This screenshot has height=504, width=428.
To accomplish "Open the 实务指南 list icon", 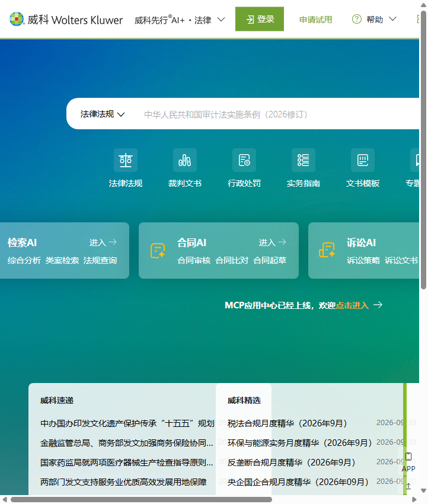I will click(x=304, y=160).
